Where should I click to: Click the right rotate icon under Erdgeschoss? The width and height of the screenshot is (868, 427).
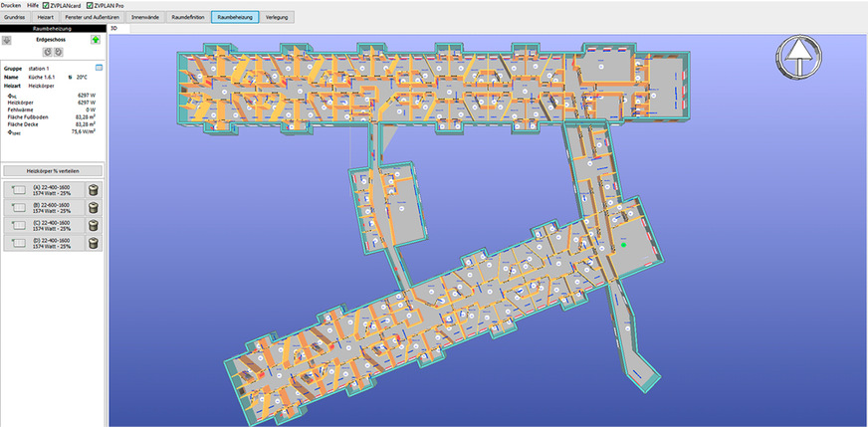(x=58, y=52)
